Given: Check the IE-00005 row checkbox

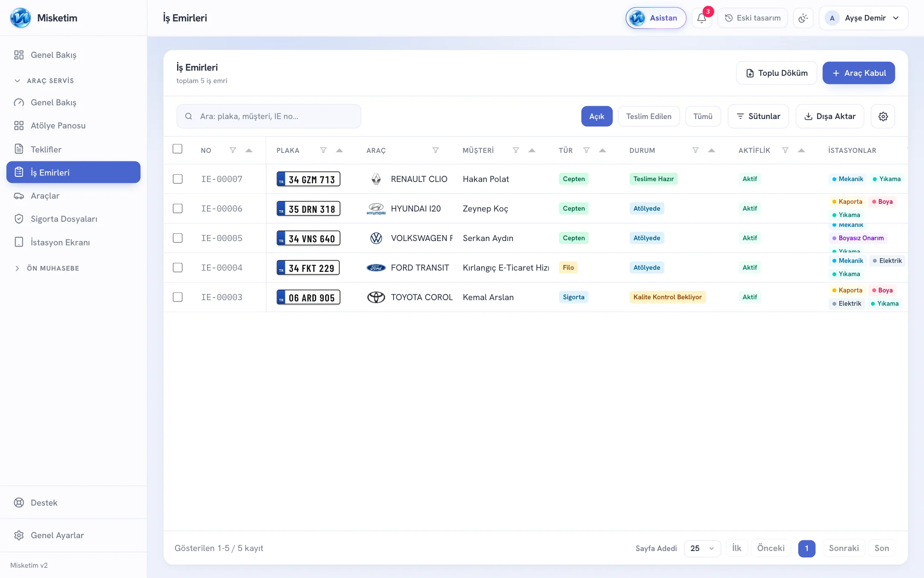Looking at the screenshot, I should [x=178, y=238].
